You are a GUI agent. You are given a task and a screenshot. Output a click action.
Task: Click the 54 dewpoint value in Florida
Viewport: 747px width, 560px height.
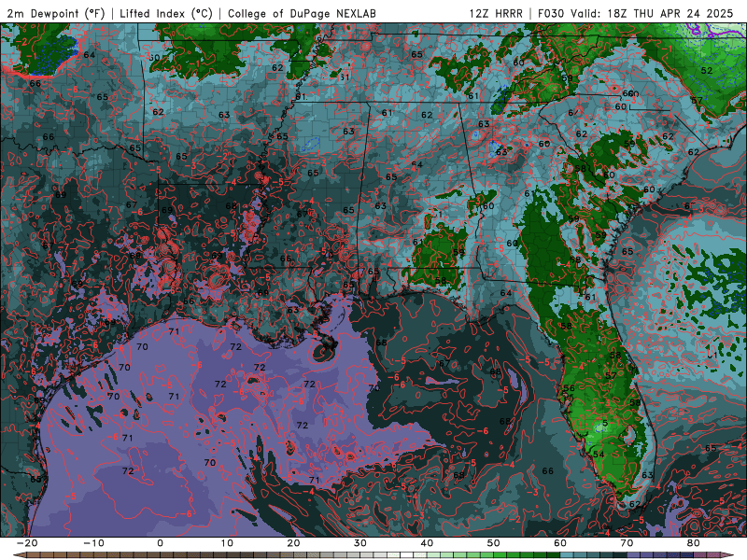[x=599, y=455]
